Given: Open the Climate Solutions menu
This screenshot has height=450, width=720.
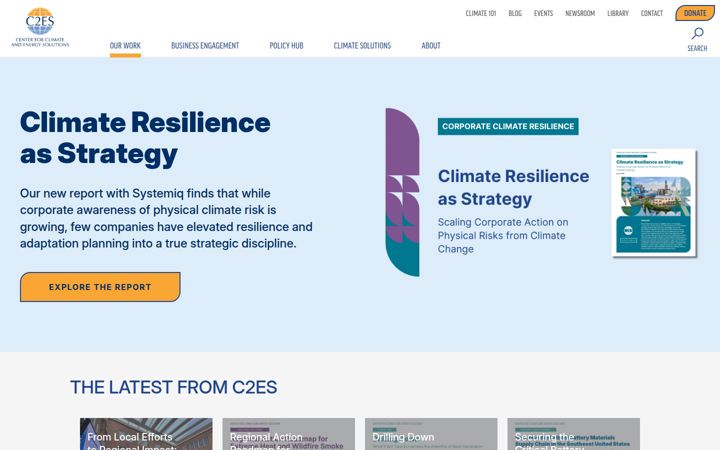Looking at the screenshot, I should point(362,45).
